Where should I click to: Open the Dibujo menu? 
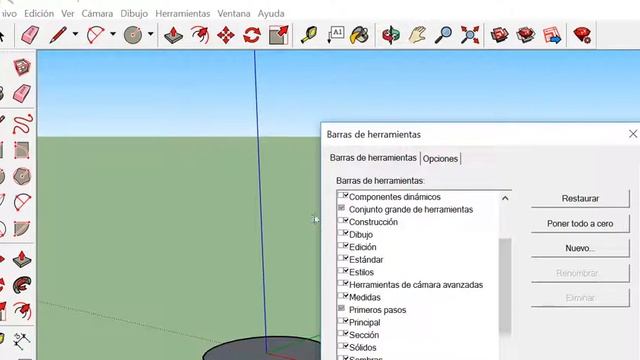coord(134,13)
